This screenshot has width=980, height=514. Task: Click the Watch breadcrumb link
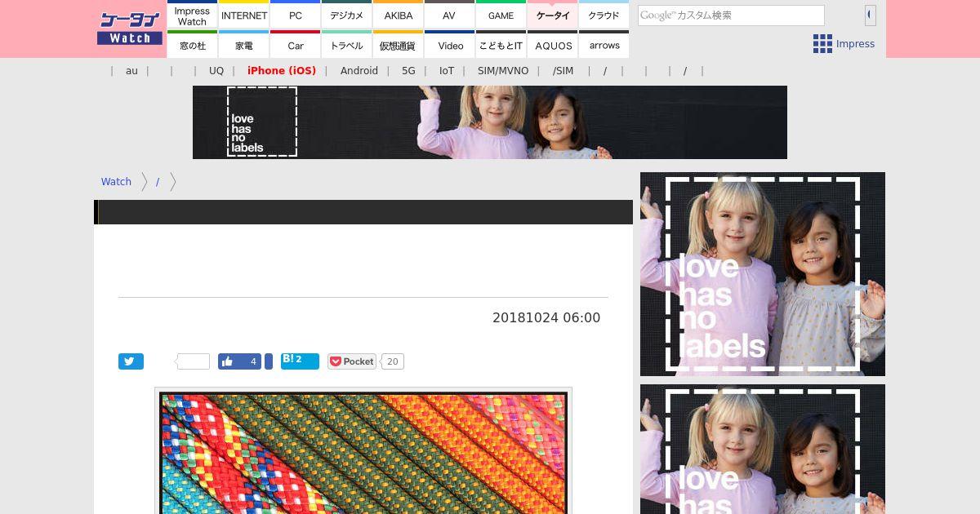(x=116, y=182)
